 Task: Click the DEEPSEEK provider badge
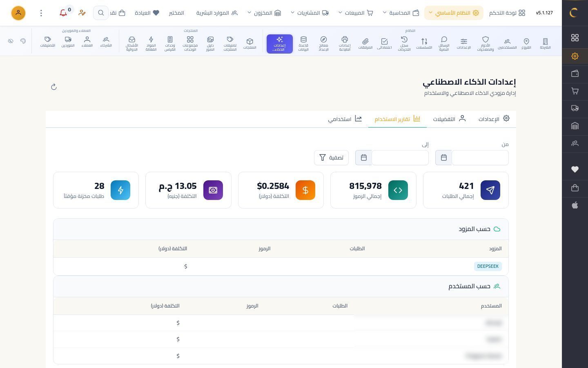tap(488, 266)
